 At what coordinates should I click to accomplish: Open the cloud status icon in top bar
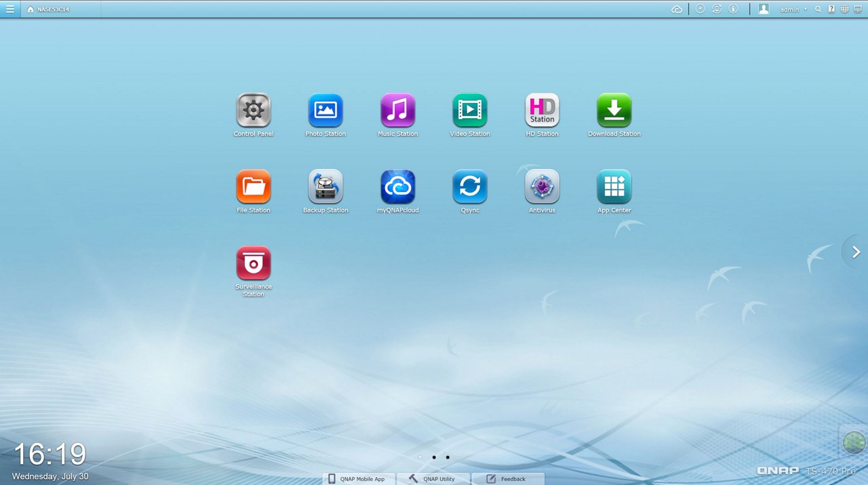click(677, 9)
